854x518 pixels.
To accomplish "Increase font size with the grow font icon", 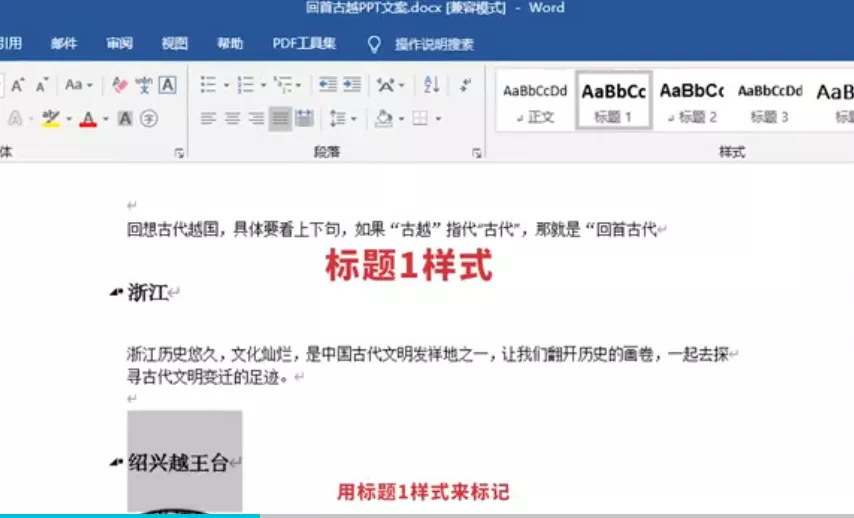I will pyautogui.click(x=17, y=85).
